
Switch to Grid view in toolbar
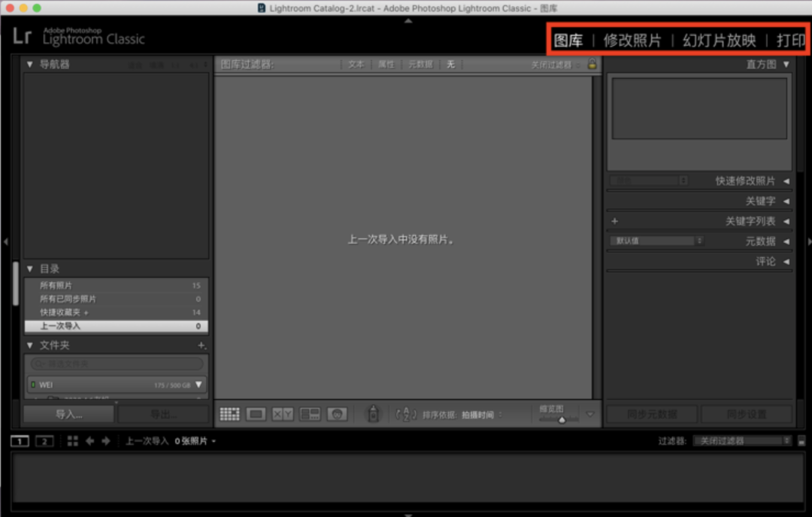[x=229, y=414]
